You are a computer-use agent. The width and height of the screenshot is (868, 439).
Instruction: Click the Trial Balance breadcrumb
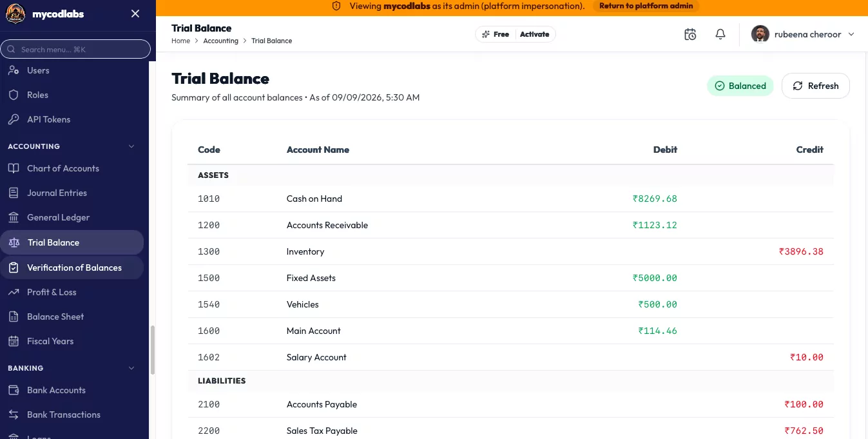pos(271,41)
